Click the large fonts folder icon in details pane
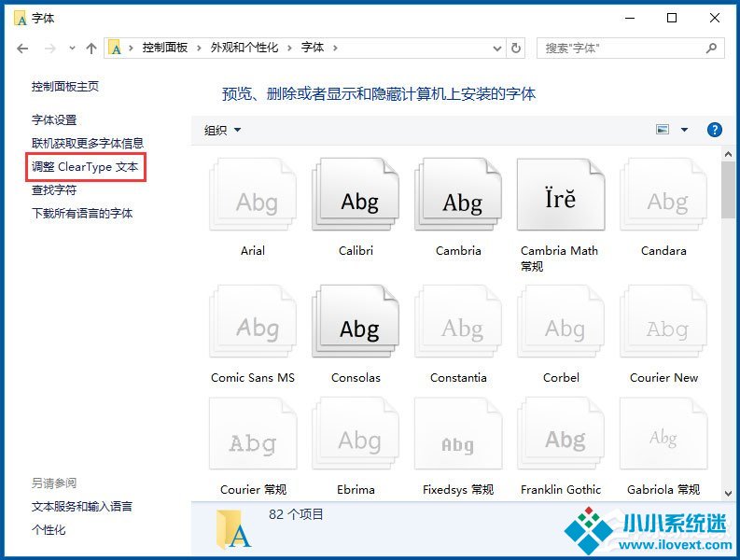 point(233,530)
